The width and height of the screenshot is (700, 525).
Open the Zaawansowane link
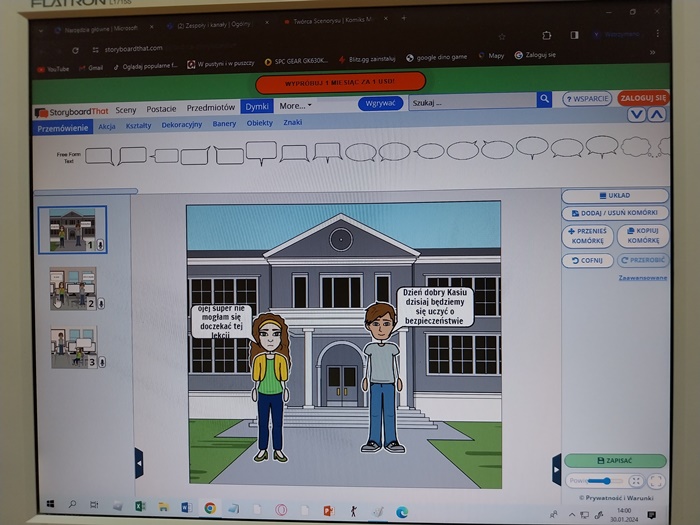coord(642,278)
